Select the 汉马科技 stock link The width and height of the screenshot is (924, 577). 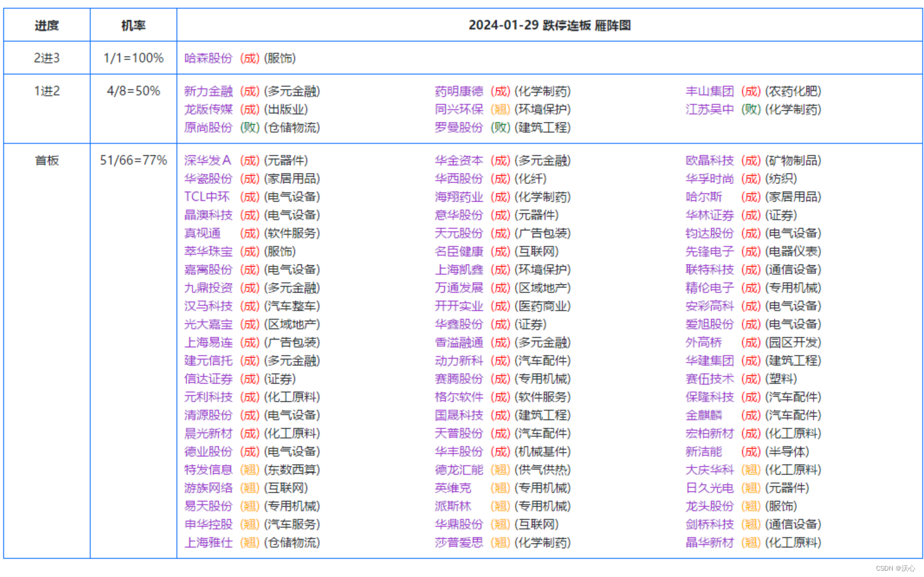tap(208, 306)
